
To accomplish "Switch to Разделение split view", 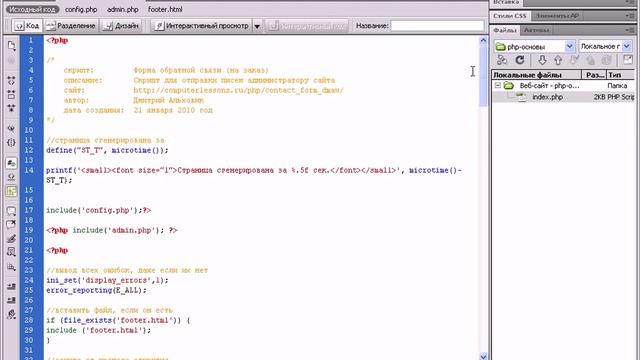I will [x=71, y=26].
